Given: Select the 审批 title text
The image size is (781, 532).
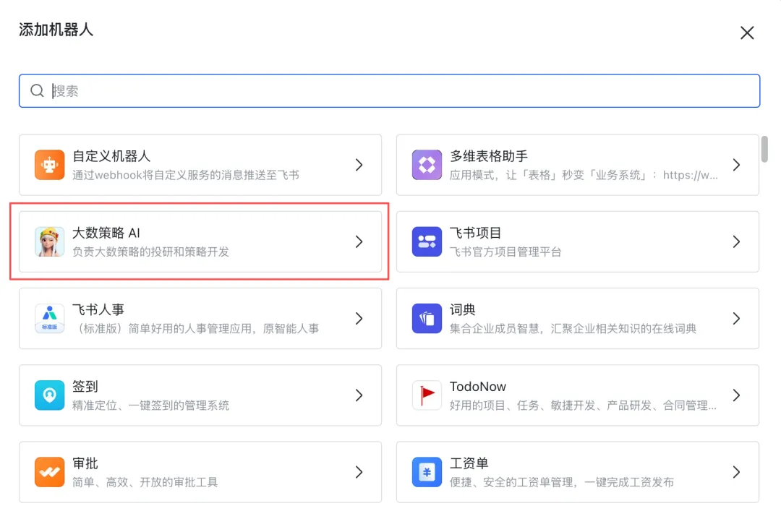Looking at the screenshot, I should point(85,463).
